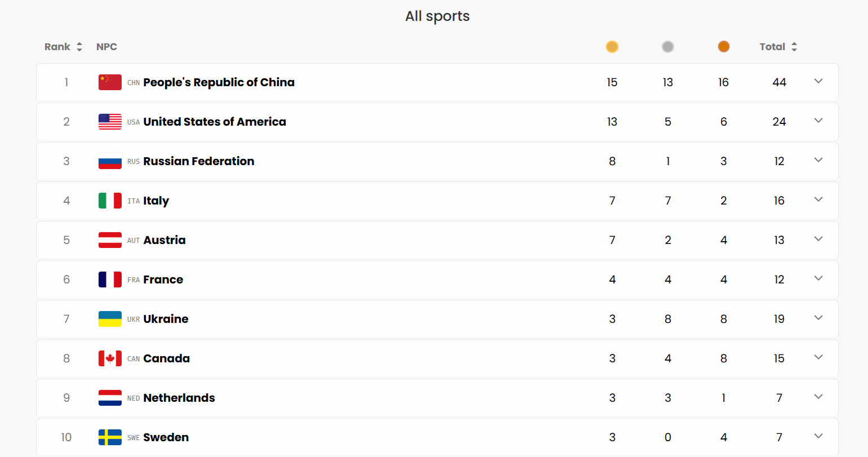Click the silver medal column icon

667,47
